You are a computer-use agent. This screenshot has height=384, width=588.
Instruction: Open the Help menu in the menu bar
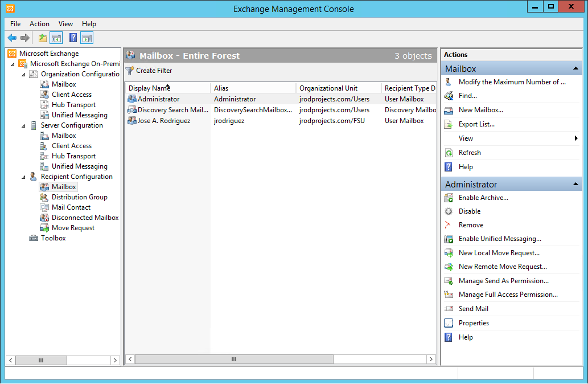(x=89, y=24)
